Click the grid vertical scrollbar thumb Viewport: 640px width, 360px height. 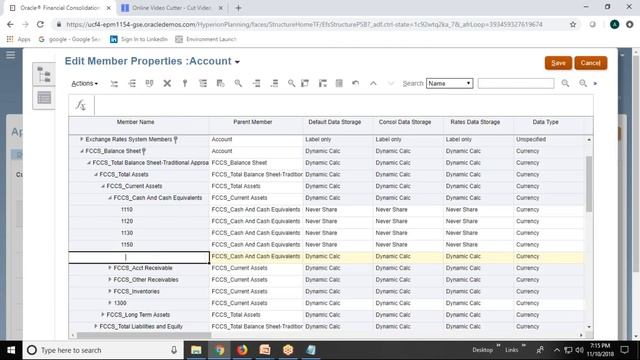[589, 184]
